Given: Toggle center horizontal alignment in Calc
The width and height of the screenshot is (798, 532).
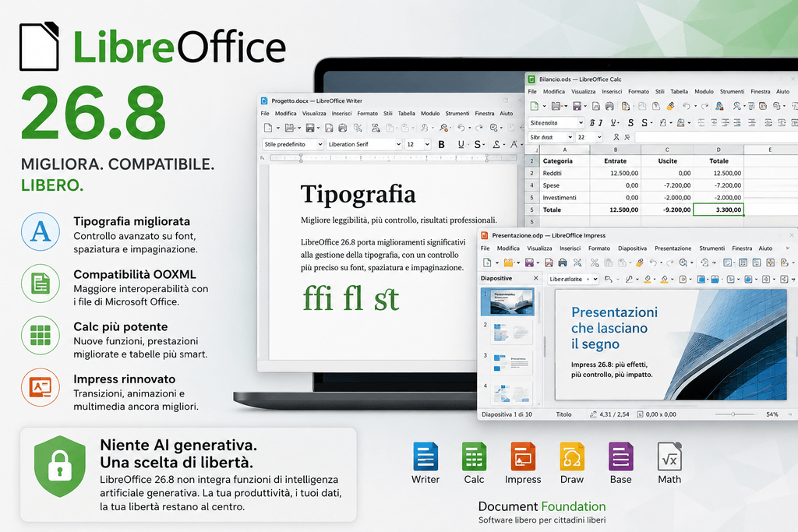Looking at the screenshot, I should pos(714,123).
